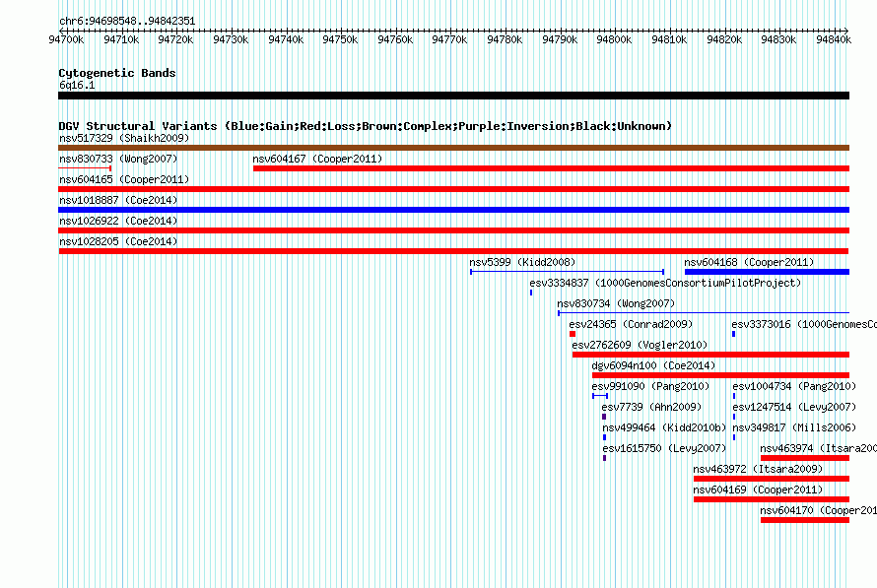Screen dimensions: 877x588
Task: Click the nsv604167 (Cooper2011) label
Action: click(x=317, y=159)
